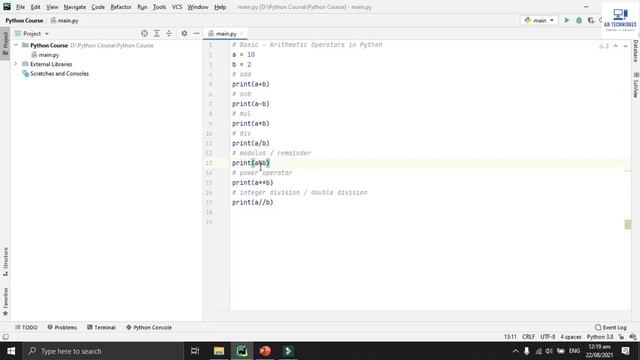Click line 13 print(a%b) code
The height and width of the screenshot is (360, 640).
point(251,163)
